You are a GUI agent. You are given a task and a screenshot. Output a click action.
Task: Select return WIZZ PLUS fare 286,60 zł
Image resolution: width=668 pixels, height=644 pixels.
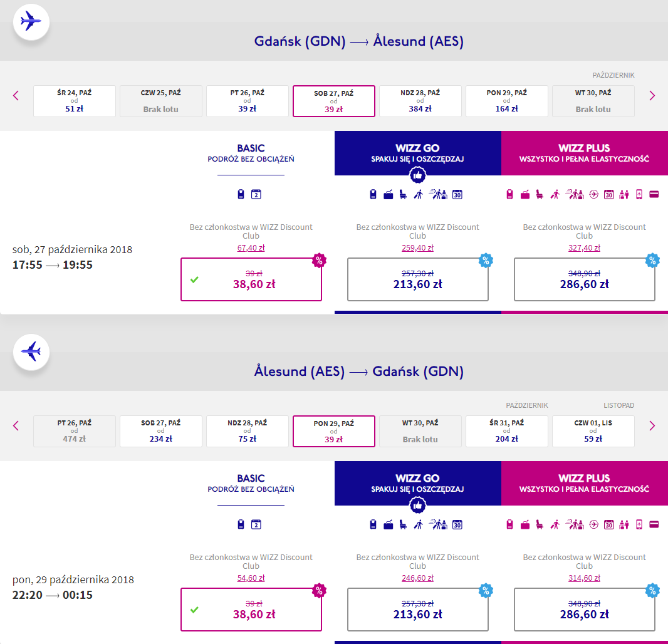pyautogui.click(x=585, y=610)
